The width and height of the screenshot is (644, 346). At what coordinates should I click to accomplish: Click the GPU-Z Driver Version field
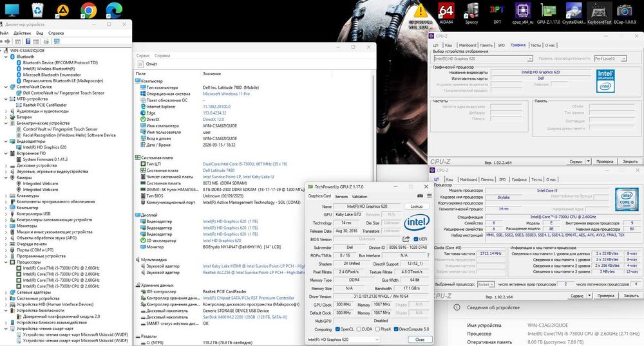(x=381, y=296)
